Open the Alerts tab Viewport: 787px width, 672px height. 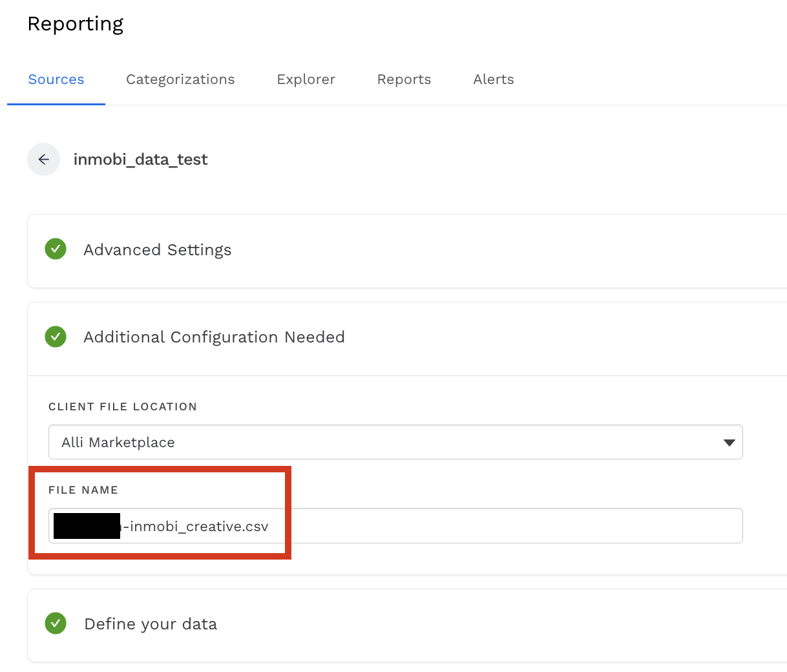pyautogui.click(x=493, y=79)
